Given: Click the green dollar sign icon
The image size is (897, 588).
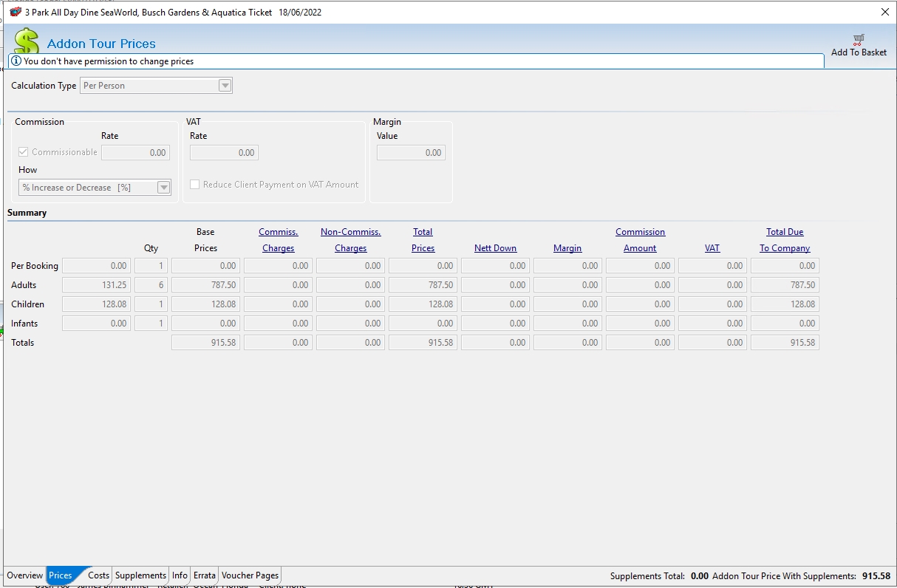Looking at the screenshot, I should (27, 41).
